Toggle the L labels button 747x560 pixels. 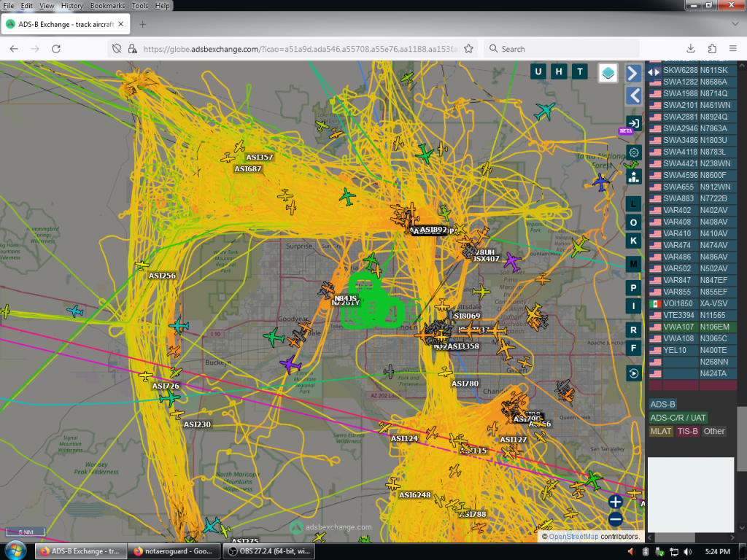634,204
